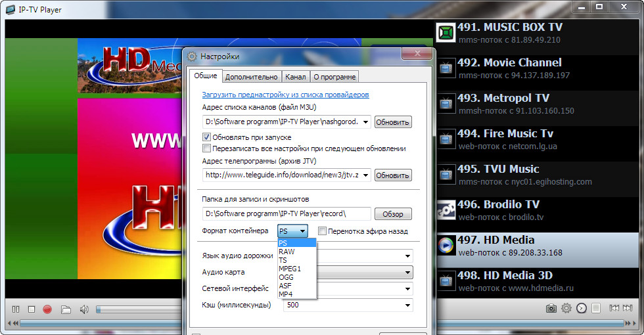Click Обновить next to teleprogram address
This screenshot has width=644, height=335.
393,175
